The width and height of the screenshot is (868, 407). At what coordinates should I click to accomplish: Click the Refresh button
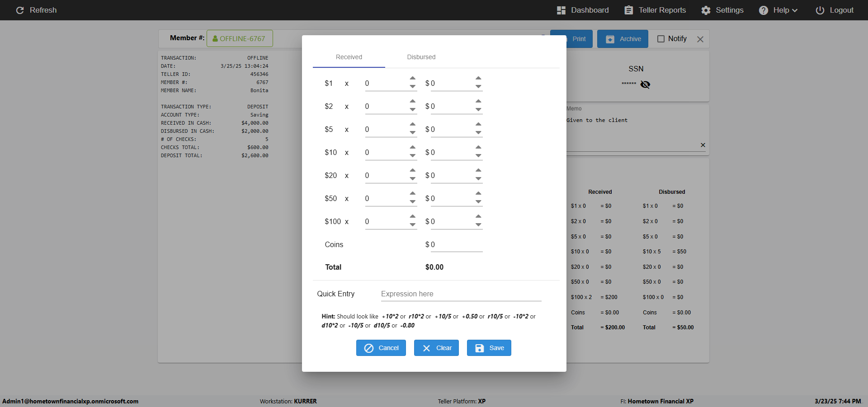pos(36,10)
